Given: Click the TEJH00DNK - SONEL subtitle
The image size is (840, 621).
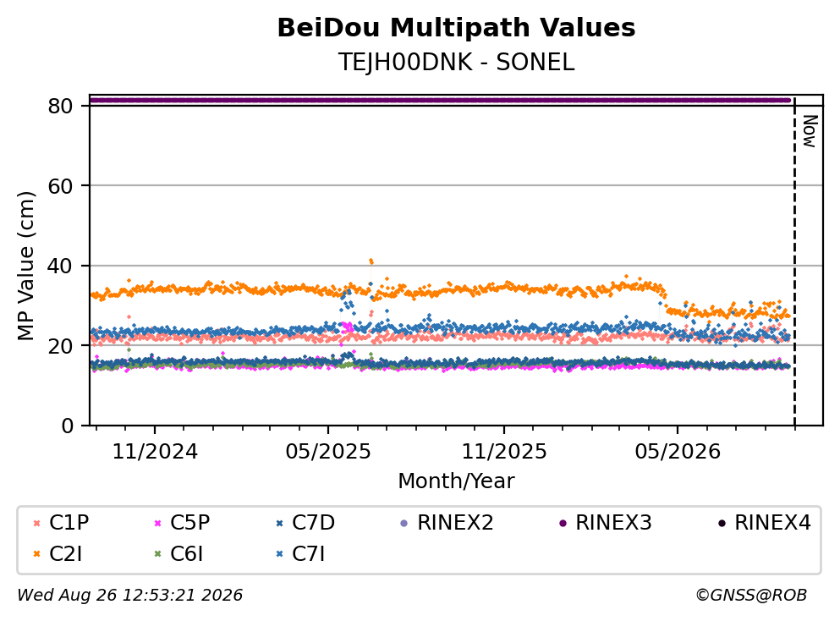Looking at the screenshot, I should tap(457, 63).
